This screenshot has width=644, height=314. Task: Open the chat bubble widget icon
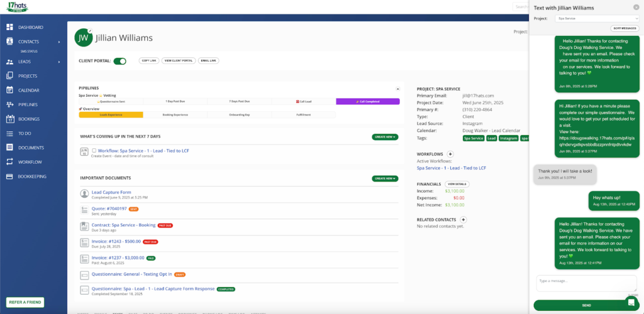coord(631,302)
